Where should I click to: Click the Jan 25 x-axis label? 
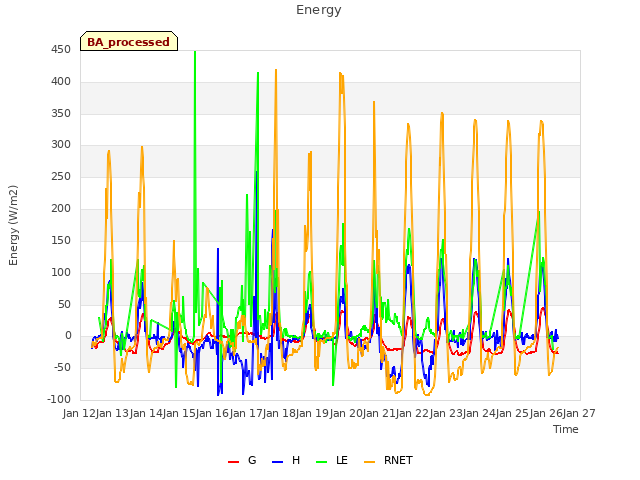[513, 413]
